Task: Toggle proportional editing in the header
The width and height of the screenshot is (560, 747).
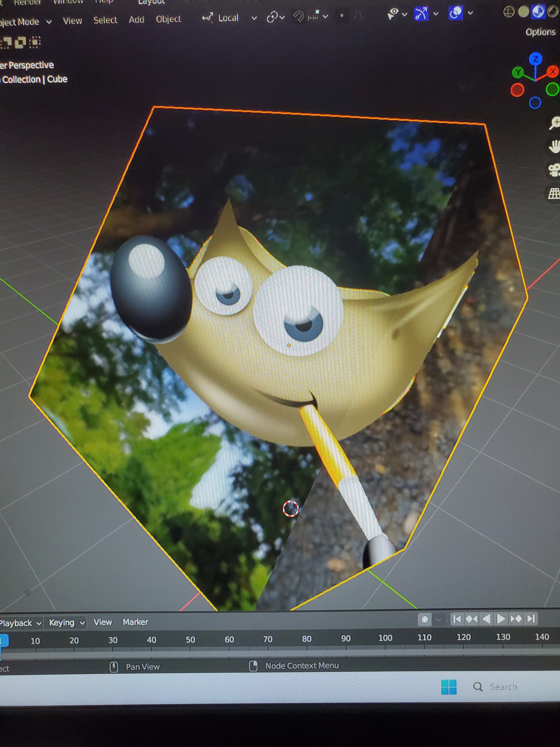Action: [x=342, y=16]
